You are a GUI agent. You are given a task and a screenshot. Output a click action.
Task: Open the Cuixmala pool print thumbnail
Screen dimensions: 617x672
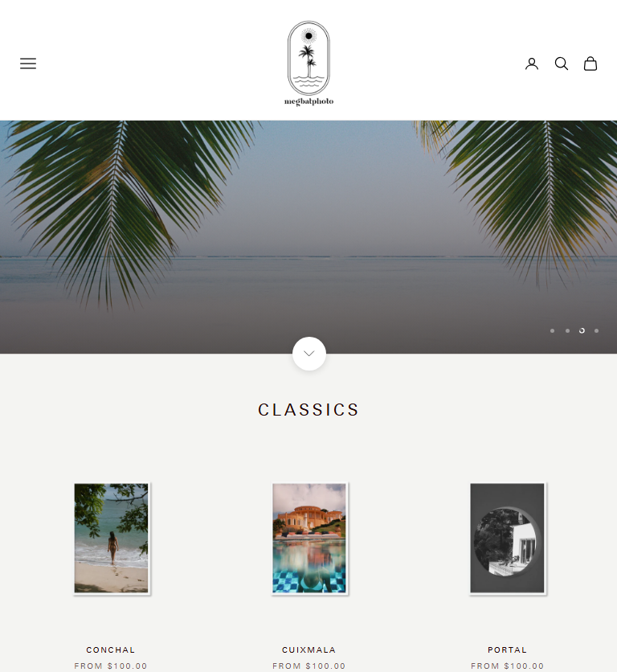point(309,539)
